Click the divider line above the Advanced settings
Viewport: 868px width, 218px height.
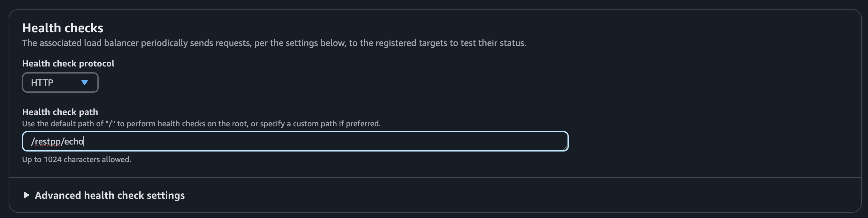(x=435, y=177)
